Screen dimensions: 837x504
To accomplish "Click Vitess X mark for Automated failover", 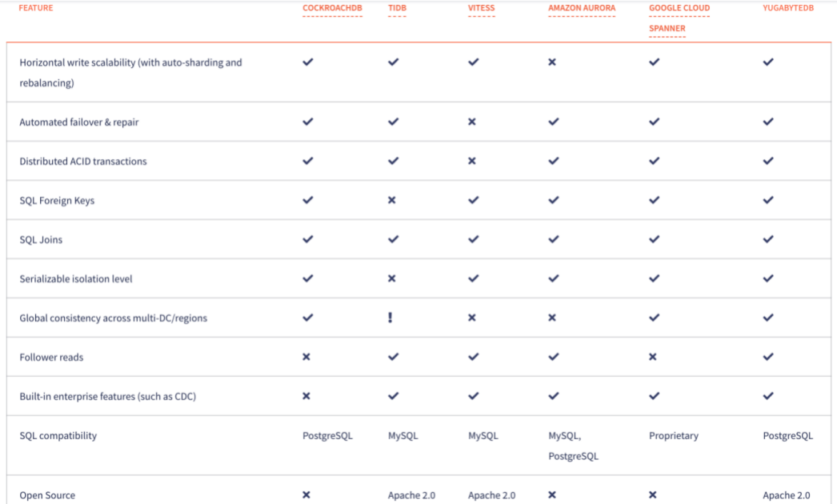I will click(x=472, y=122).
